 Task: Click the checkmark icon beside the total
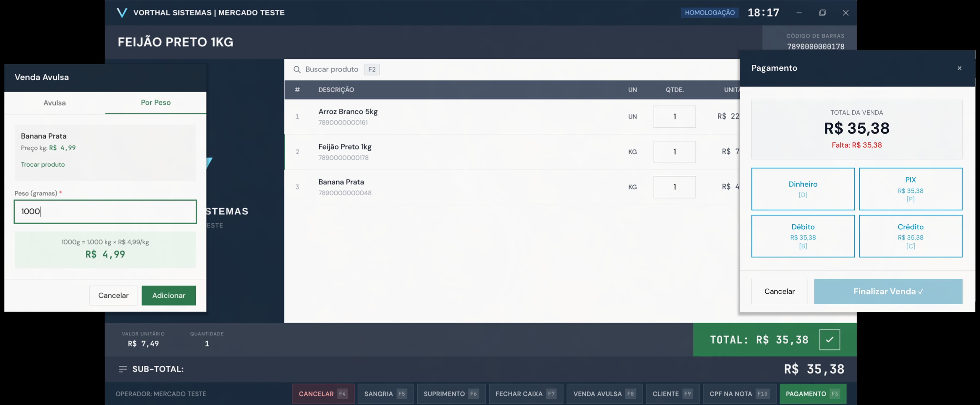point(829,340)
